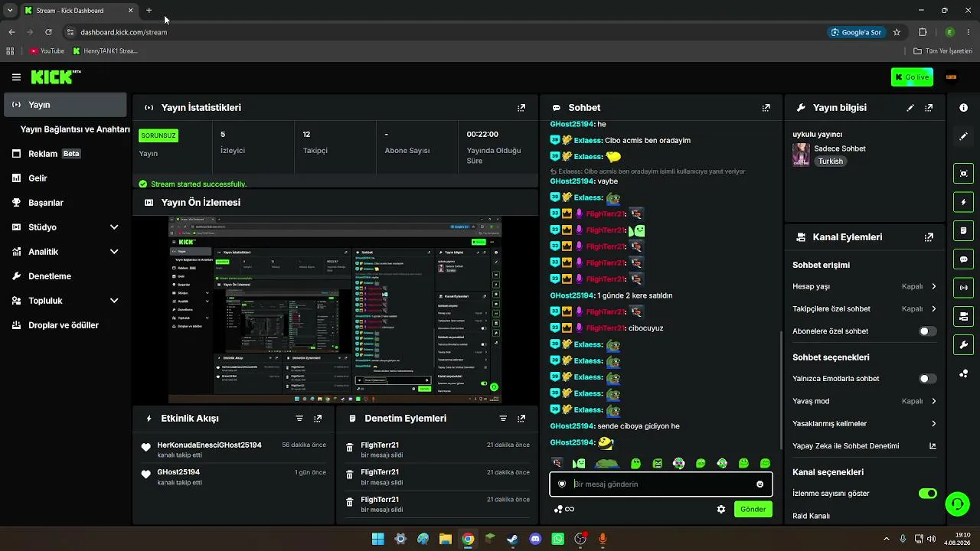Open Hesap yaşı setting options
The width and height of the screenshot is (980, 551).
pyautogui.click(x=864, y=286)
